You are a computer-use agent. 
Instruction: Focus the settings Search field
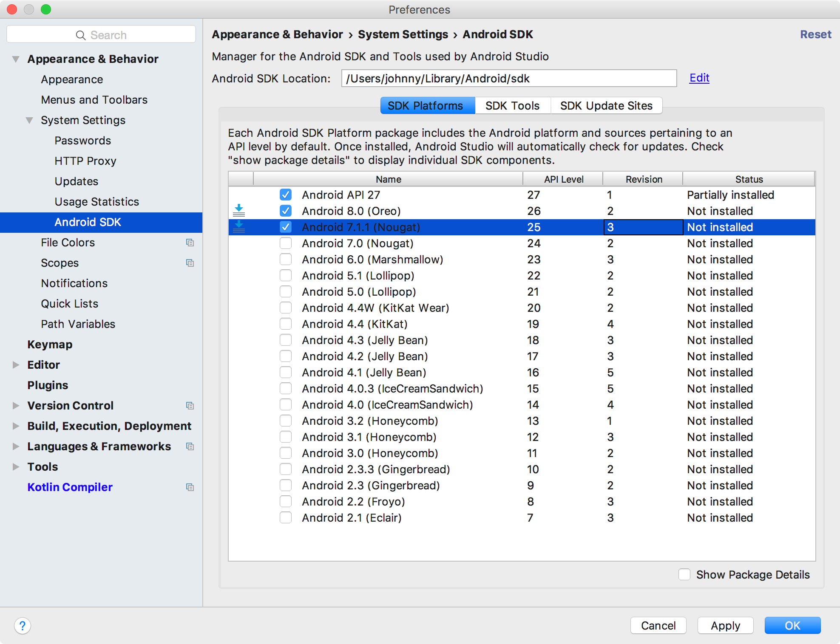coord(101,34)
